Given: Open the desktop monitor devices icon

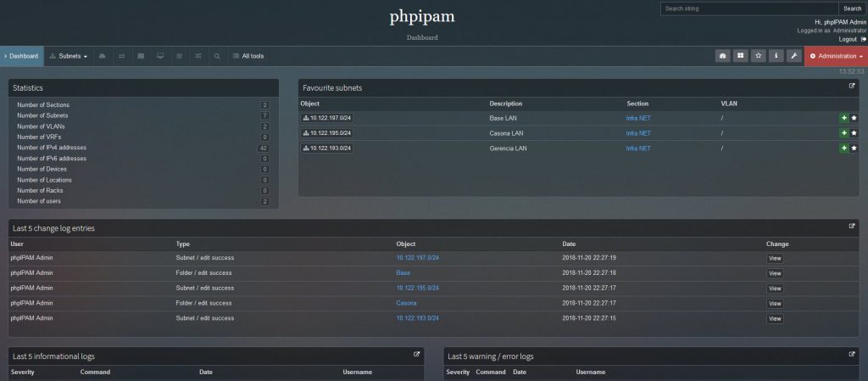Looking at the screenshot, I should click(x=160, y=56).
